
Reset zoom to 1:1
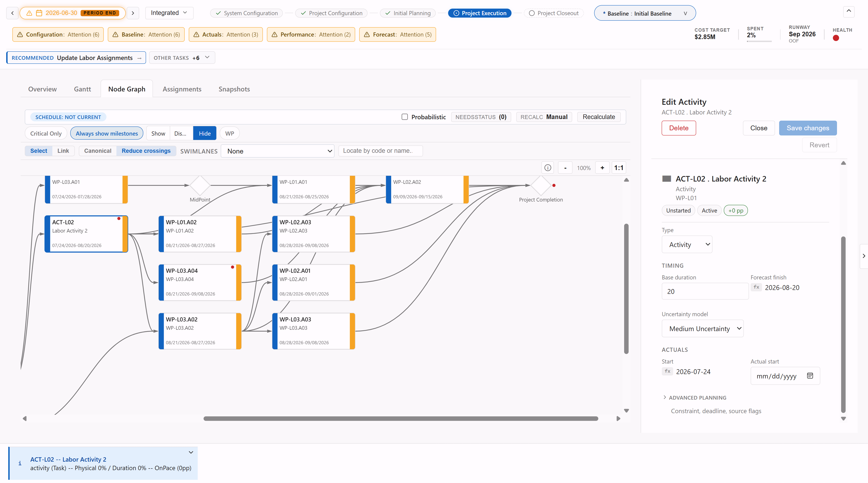click(619, 168)
